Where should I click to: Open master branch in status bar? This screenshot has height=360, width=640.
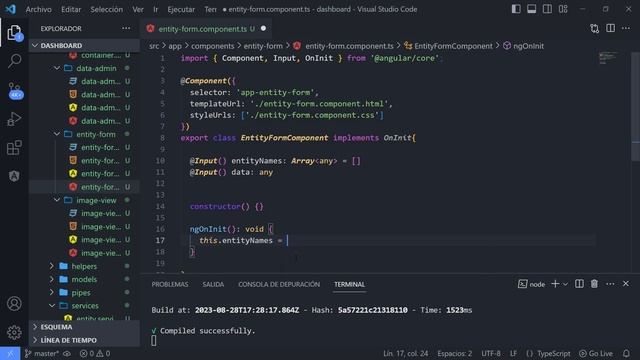[x=42, y=353]
